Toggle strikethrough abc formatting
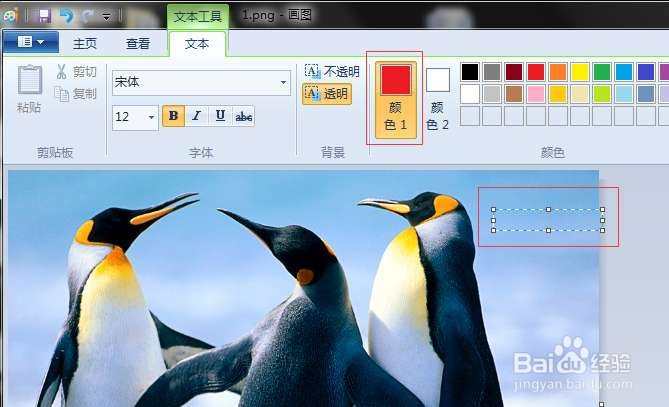Screen dimensions: 669x407 (x=244, y=116)
